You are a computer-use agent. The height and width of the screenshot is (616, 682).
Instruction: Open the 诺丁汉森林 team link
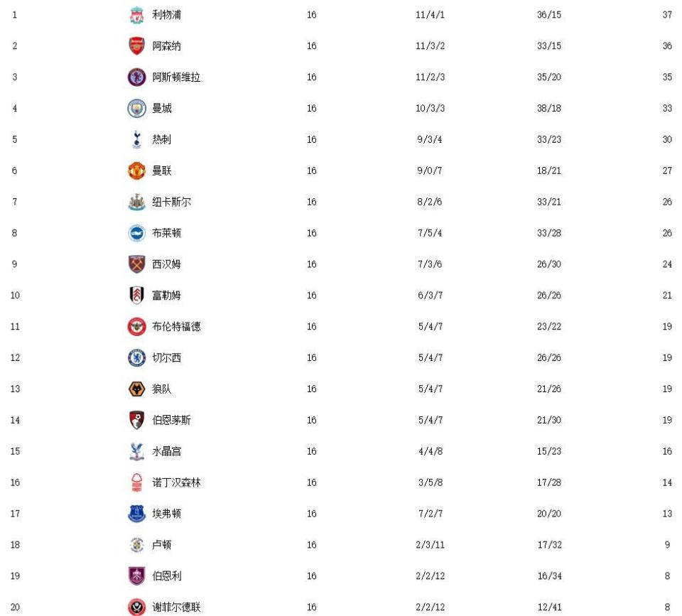click(176, 482)
